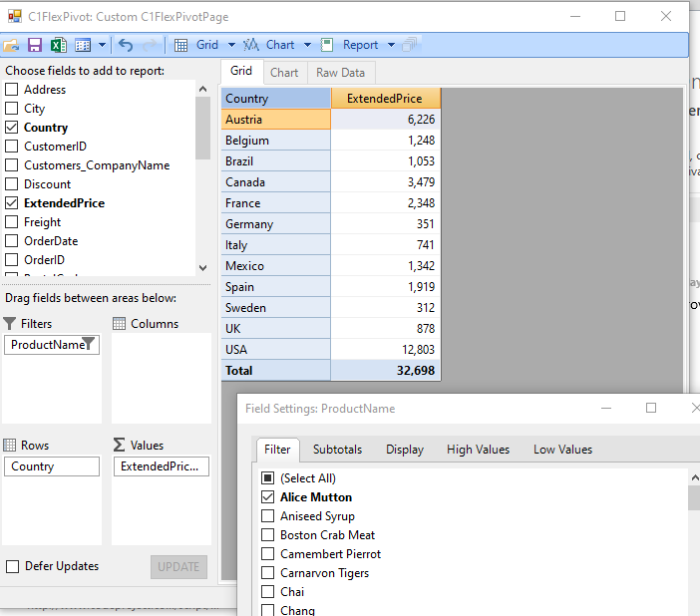Expand the Report dropdown arrow
This screenshot has height=616, width=700.
click(392, 45)
